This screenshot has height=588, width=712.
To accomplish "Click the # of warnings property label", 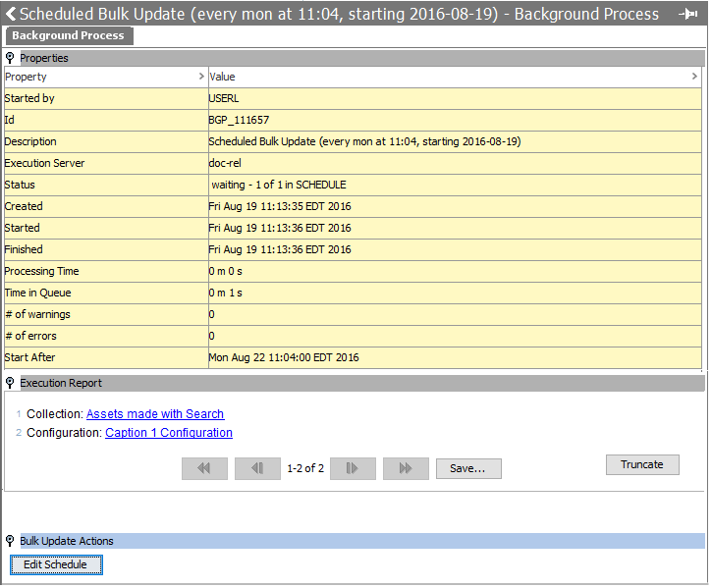I will tap(37, 315).
